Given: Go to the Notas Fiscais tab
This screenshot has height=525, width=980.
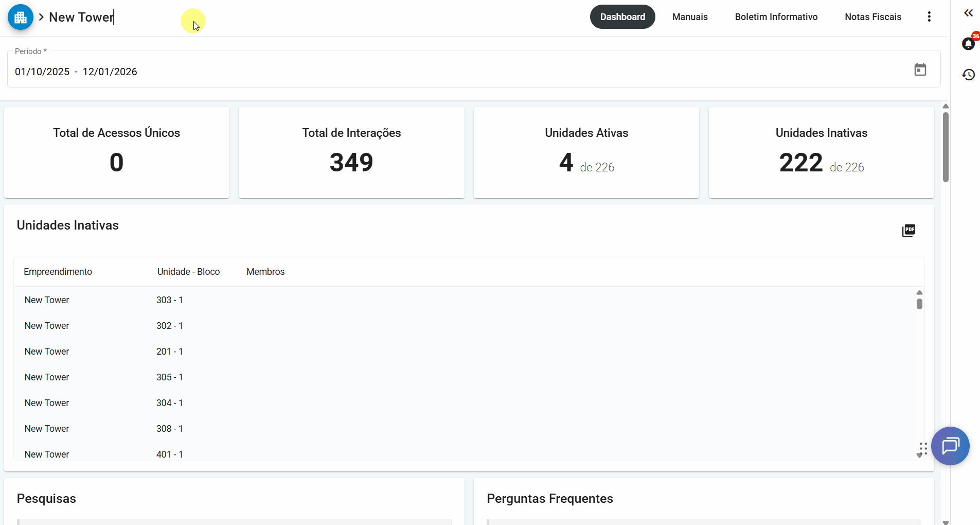Looking at the screenshot, I should coord(872,17).
